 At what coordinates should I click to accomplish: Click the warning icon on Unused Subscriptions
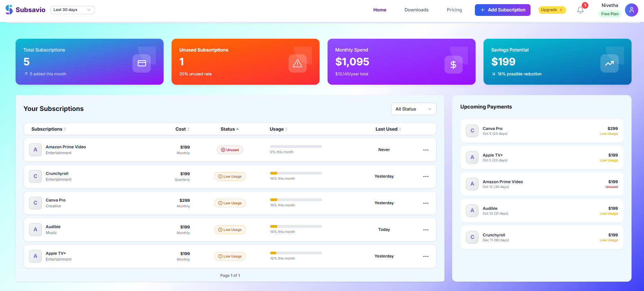(297, 63)
